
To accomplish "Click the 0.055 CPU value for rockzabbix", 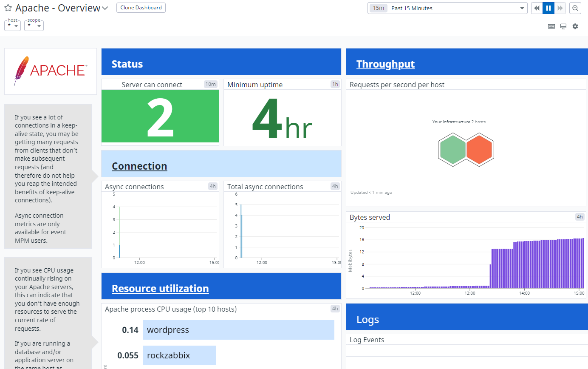I will 128,355.
